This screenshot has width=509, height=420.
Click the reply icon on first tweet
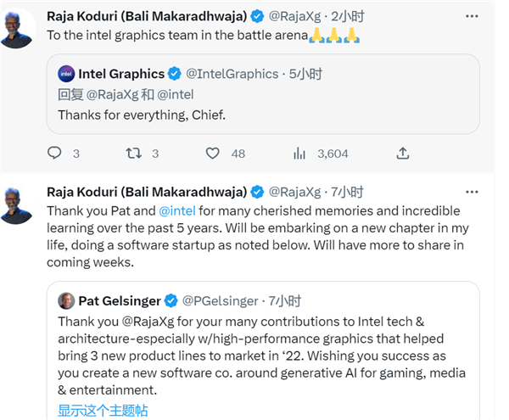pos(54,154)
